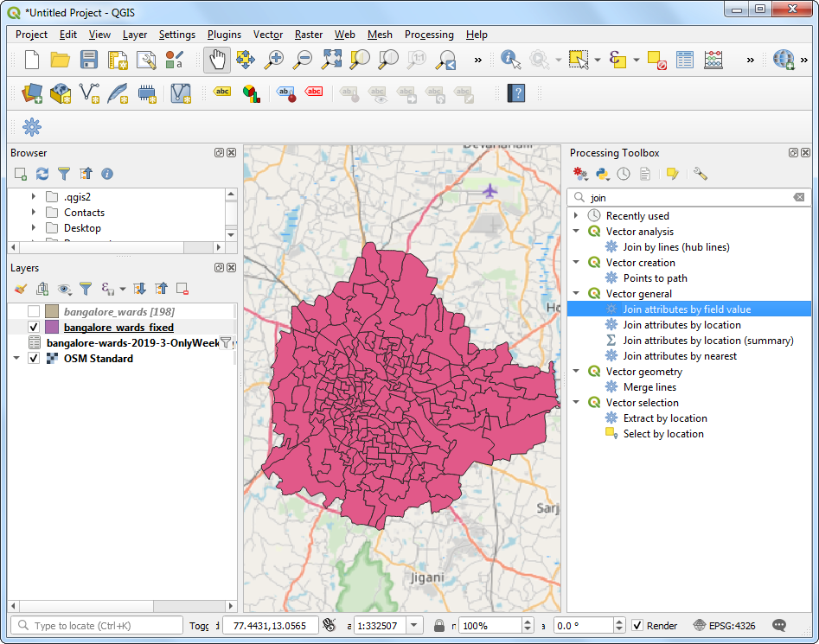This screenshot has height=644, width=819.
Task: Enable the bangalore_wards [198] layer checkbox
Action: pos(34,311)
